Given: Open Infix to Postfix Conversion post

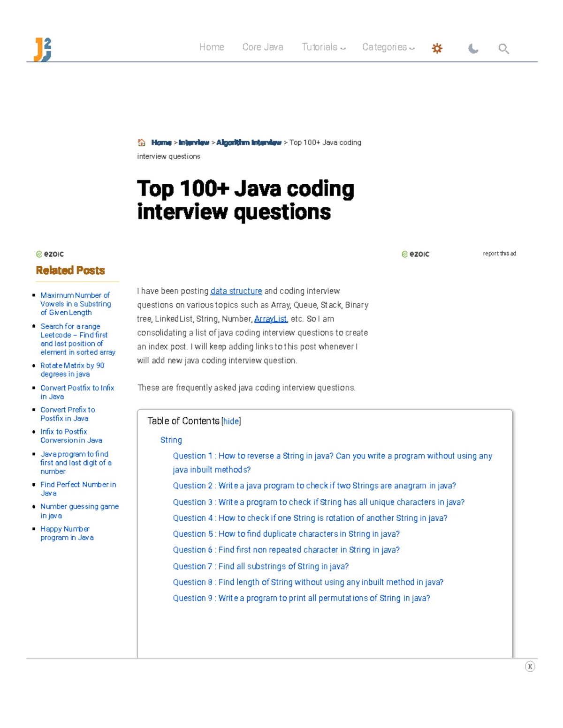Looking at the screenshot, I should coord(71,436).
